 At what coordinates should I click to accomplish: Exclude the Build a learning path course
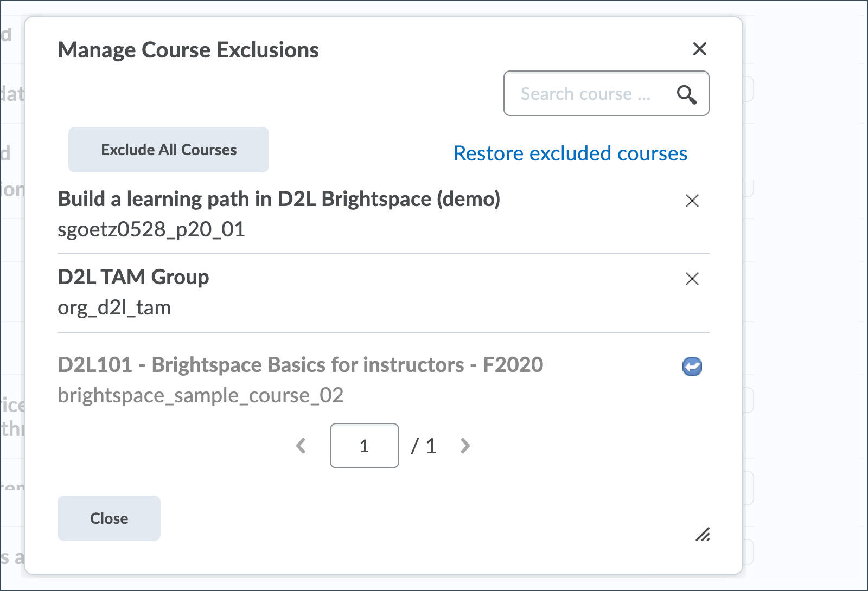[692, 201]
